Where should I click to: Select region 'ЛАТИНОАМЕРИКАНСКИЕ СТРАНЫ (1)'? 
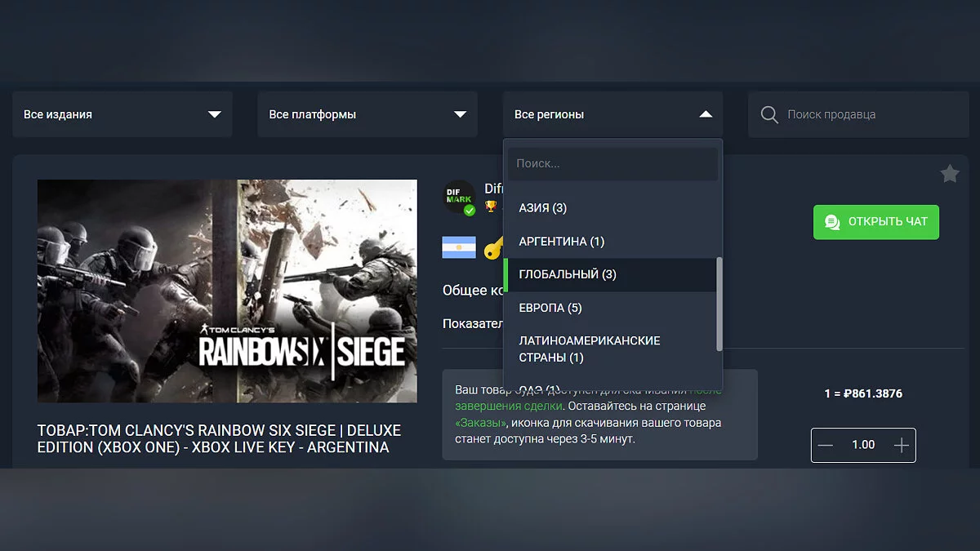(609, 349)
